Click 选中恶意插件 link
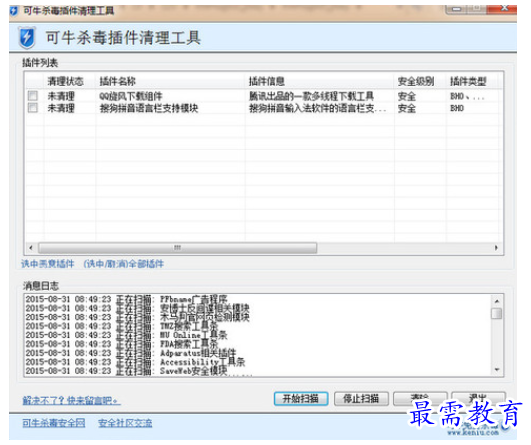This screenshot has width=531, height=445. 48,264
